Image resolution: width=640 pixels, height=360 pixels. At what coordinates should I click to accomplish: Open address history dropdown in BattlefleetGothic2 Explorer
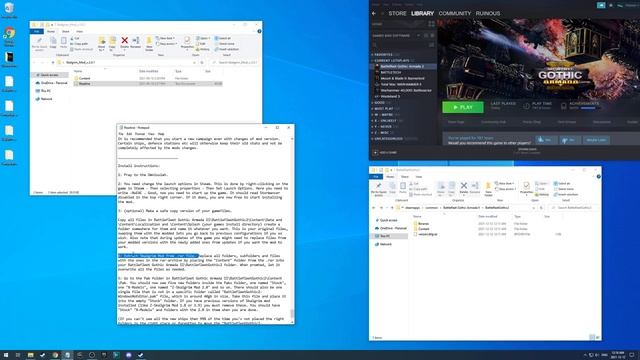tap(533, 208)
